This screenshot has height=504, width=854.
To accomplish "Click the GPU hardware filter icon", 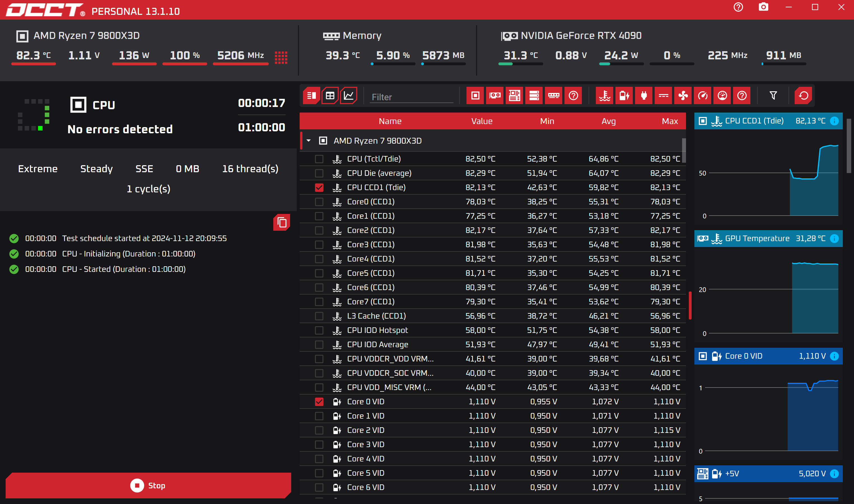I will 495,96.
